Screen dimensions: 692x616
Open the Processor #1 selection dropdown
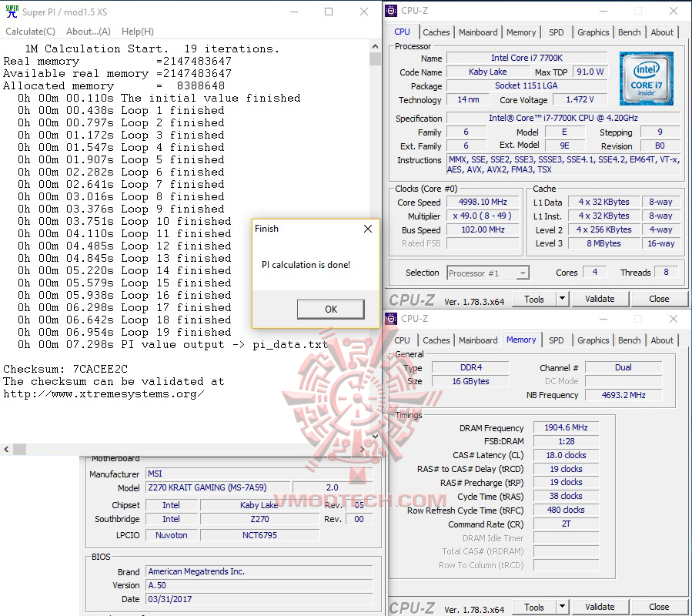[x=522, y=272]
